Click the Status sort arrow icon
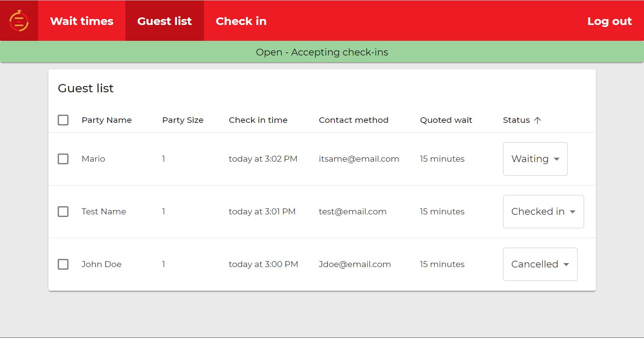 pyautogui.click(x=537, y=120)
